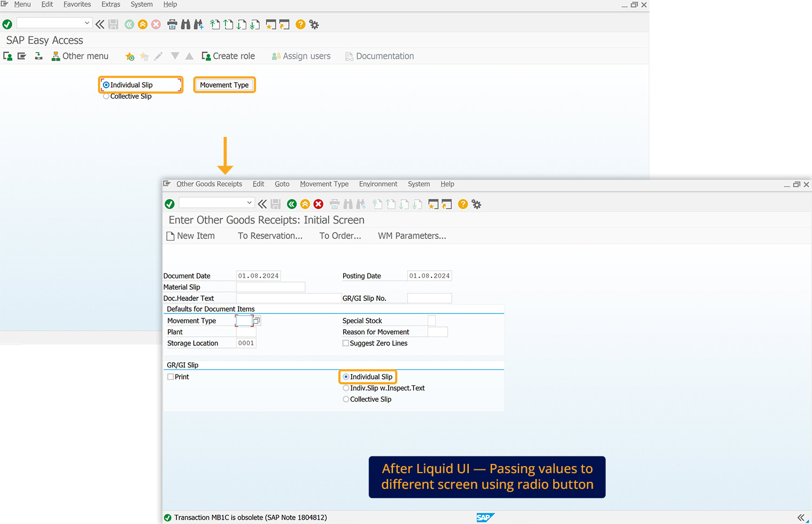Click the Movement Type button in Easy Access
Image resolution: width=812 pixels, height=524 pixels.
pyautogui.click(x=225, y=85)
